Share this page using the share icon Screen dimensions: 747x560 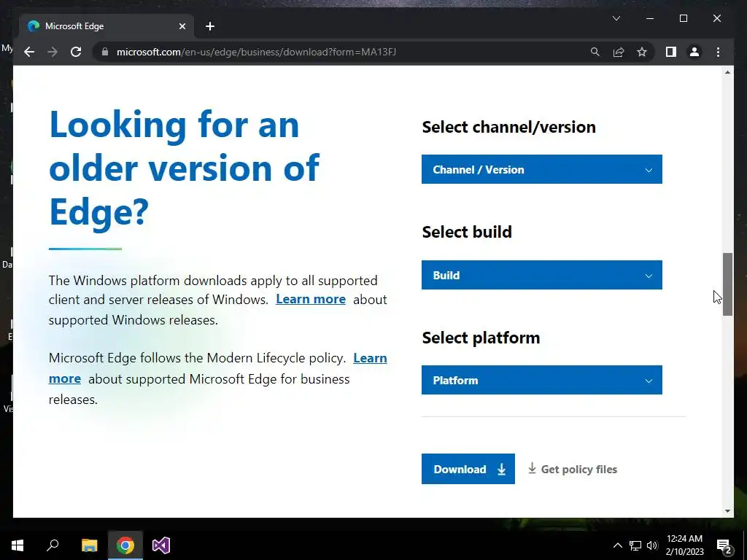point(619,52)
